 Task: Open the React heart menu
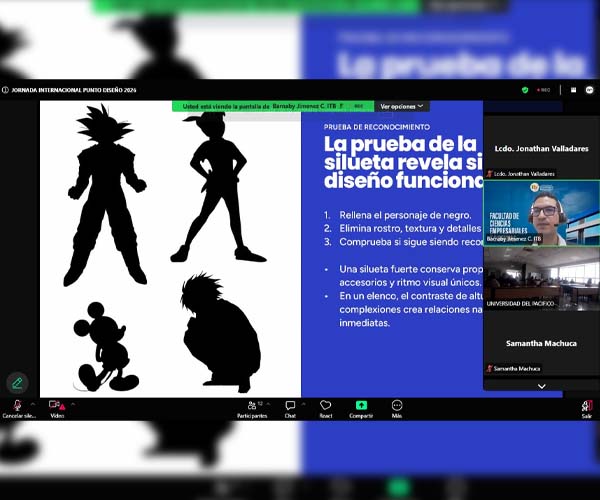click(326, 408)
